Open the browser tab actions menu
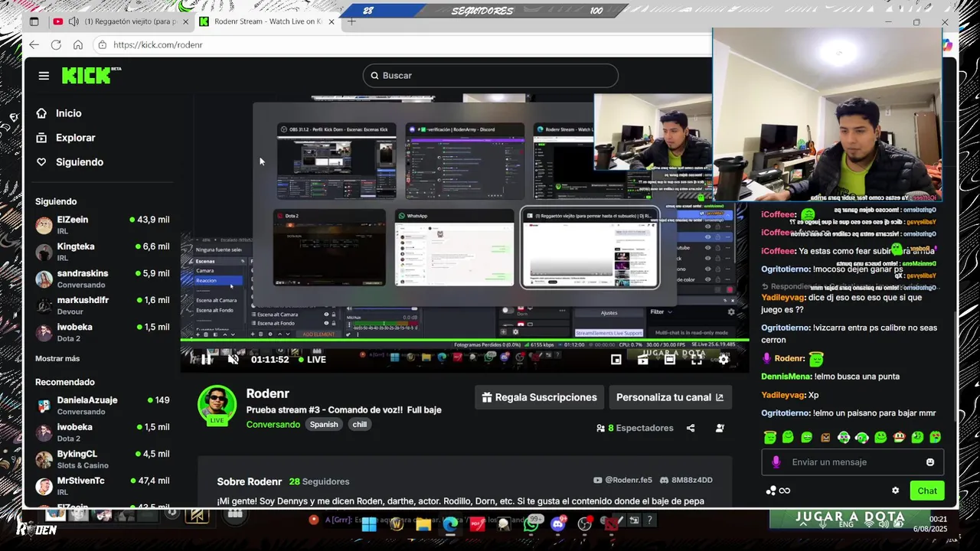This screenshot has height=551, width=980. coord(34,21)
